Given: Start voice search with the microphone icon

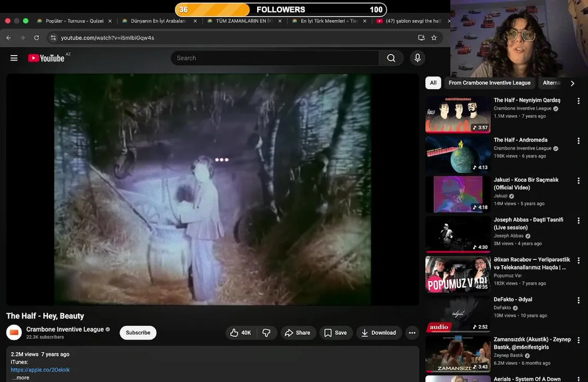Looking at the screenshot, I should 417,58.
